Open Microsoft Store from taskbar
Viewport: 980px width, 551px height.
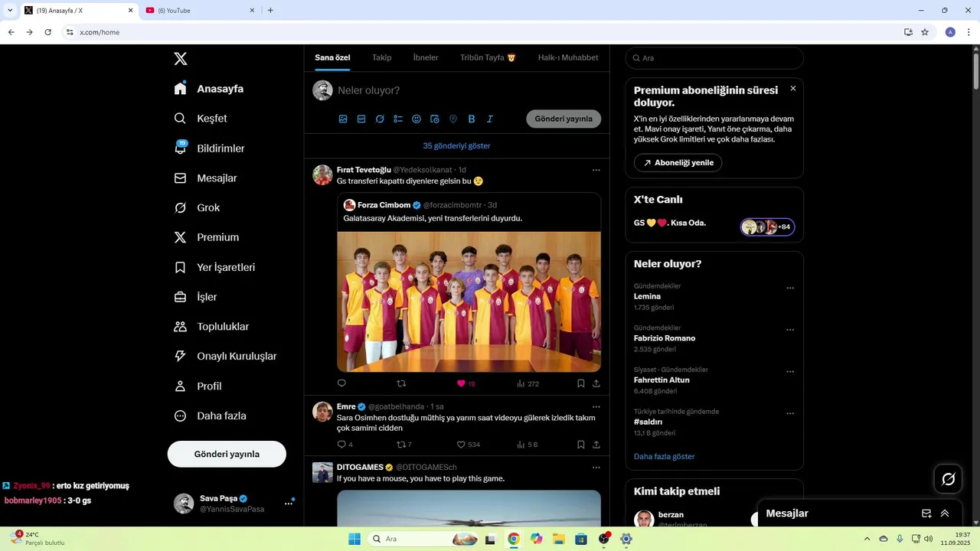tap(581, 539)
